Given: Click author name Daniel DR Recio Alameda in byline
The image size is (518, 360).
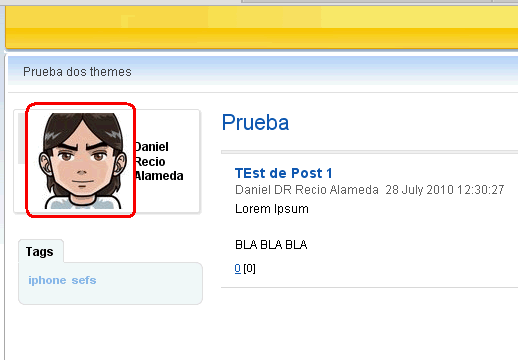Looking at the screenshot, I should tap(307, 190).
